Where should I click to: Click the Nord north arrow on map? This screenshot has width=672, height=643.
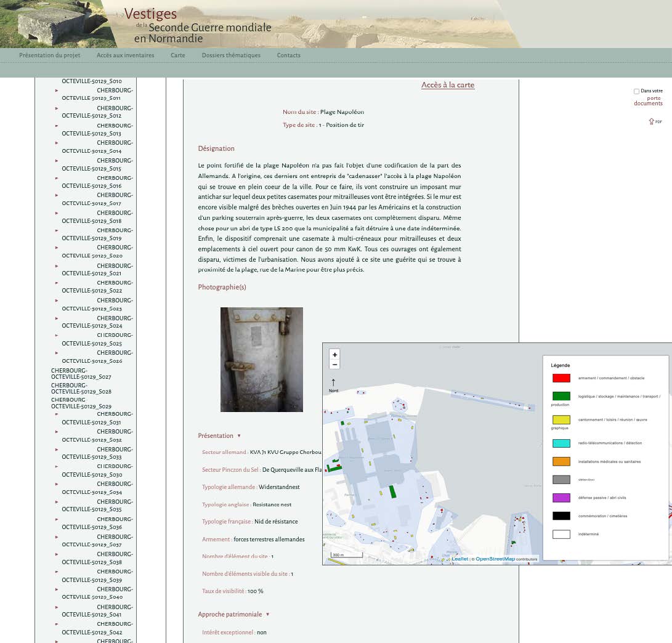point(333,382)
